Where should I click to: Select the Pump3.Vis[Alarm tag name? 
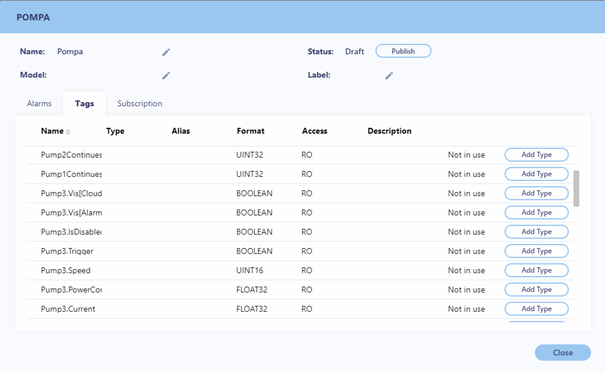click(71, 213)
